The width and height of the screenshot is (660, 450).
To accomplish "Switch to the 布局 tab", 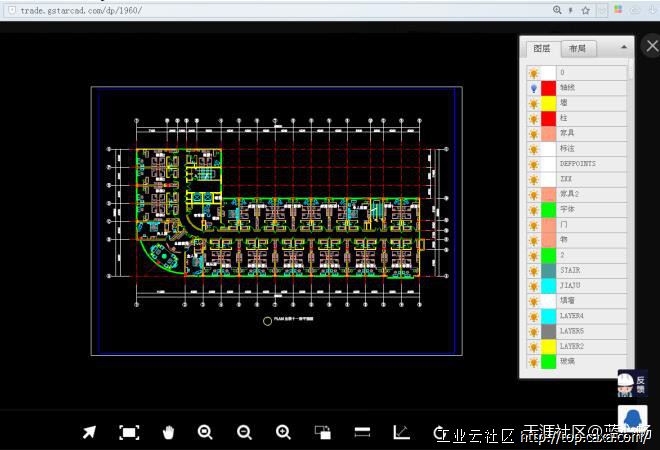I will (x=577, y=48).
